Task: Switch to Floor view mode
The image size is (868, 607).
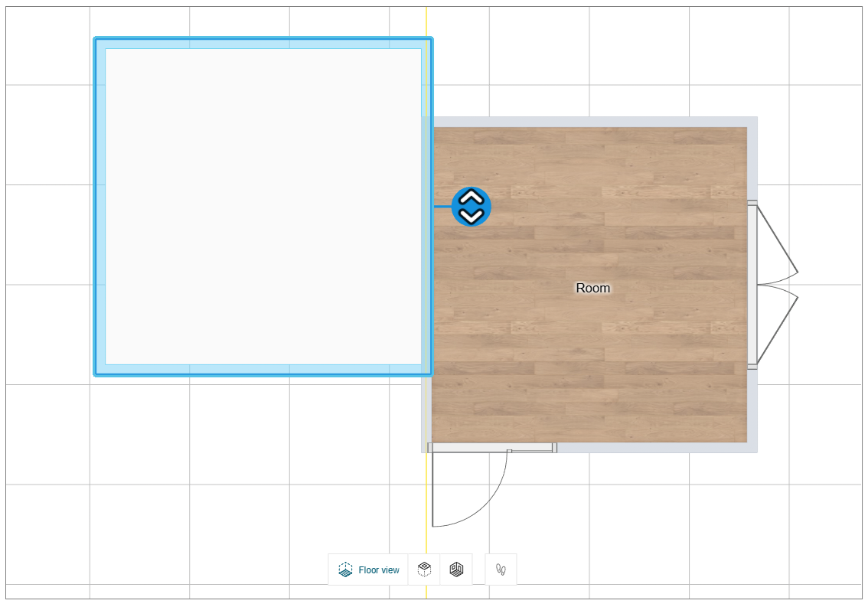Action: (x=368, y=569)
